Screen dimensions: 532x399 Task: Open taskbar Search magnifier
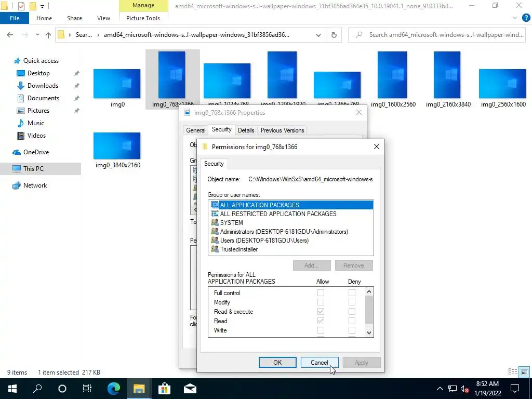37,389
